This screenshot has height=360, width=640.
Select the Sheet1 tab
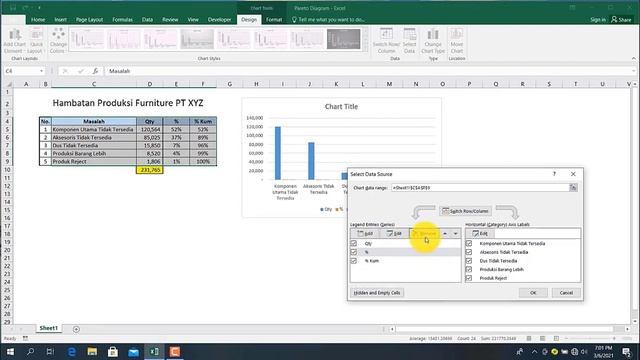49,328
